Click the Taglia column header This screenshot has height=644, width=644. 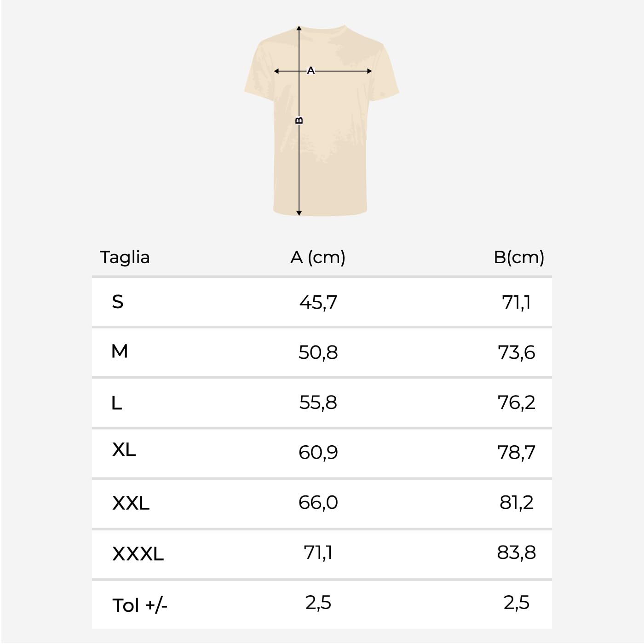(x=125, y=258)
